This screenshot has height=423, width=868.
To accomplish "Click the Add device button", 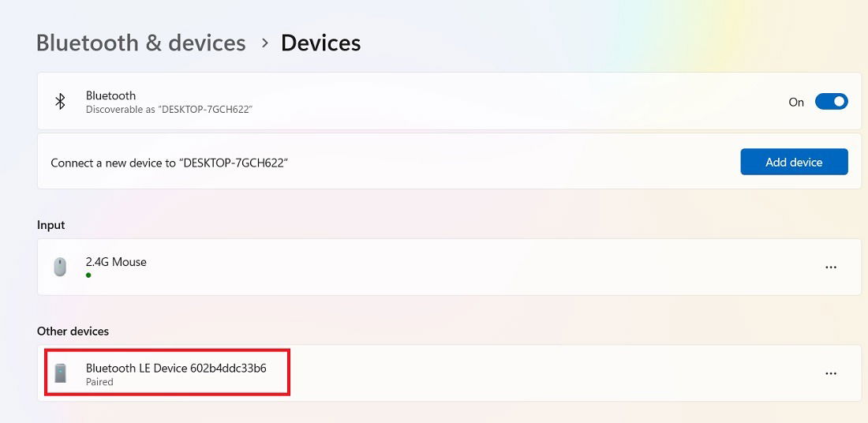I will point(794,162).
